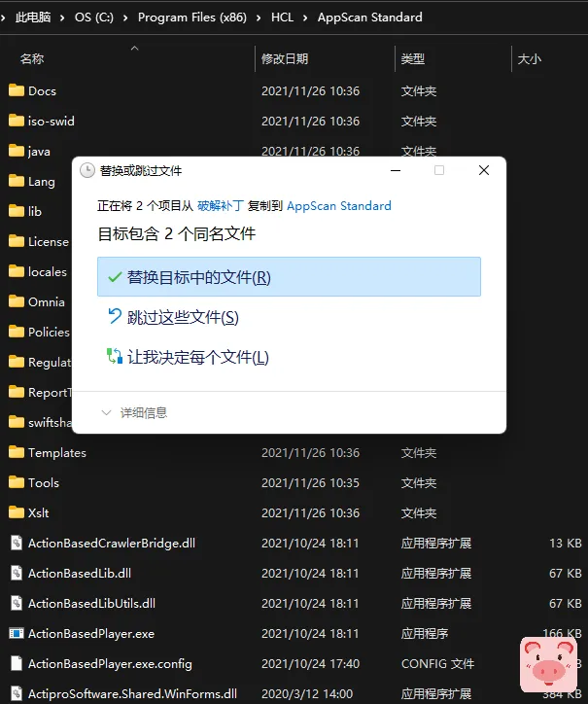This screenshot has width=588, height=704.
Task: Select the Omnia folder icon
Action: [17, 301]
